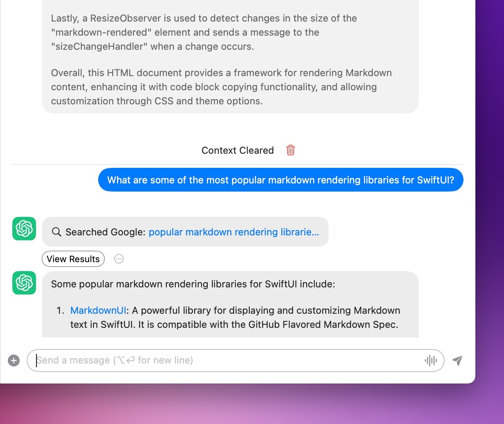Image resolution: width=504 pixels, height=424 pixels.
Task: Open the MarkdownUI link
Action: coord(98,310)
